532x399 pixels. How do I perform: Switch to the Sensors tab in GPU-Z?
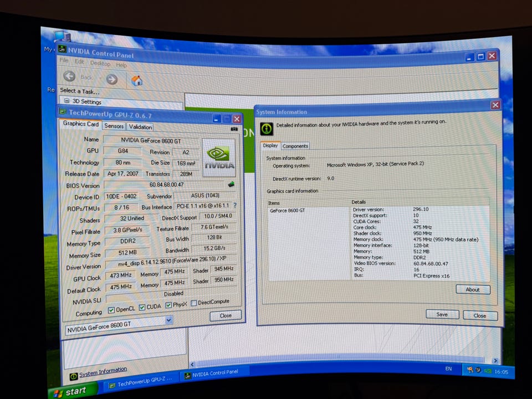[x=114, y=126]
